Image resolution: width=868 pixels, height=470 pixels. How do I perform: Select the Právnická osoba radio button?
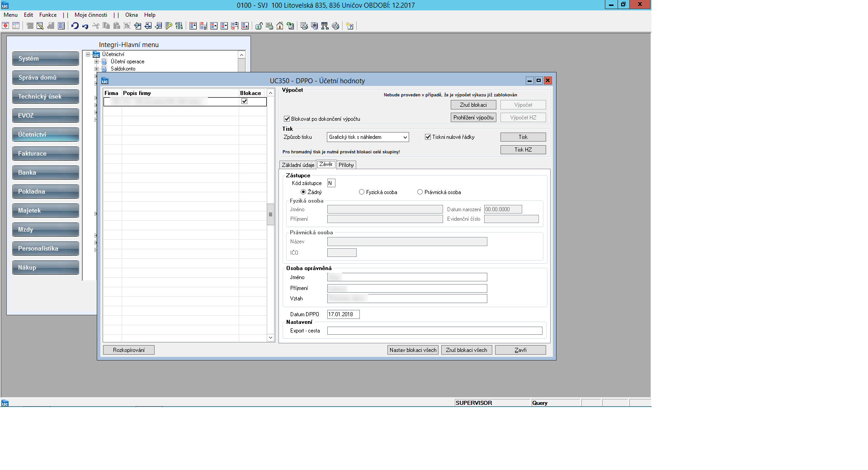[420, 192]
